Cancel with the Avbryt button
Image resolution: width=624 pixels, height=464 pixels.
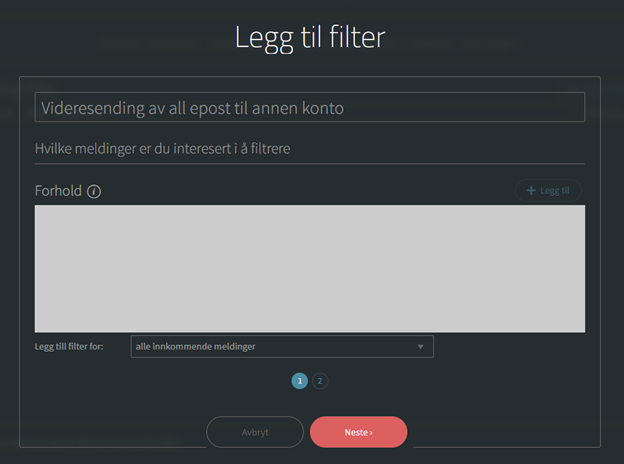tap(255, 432)
